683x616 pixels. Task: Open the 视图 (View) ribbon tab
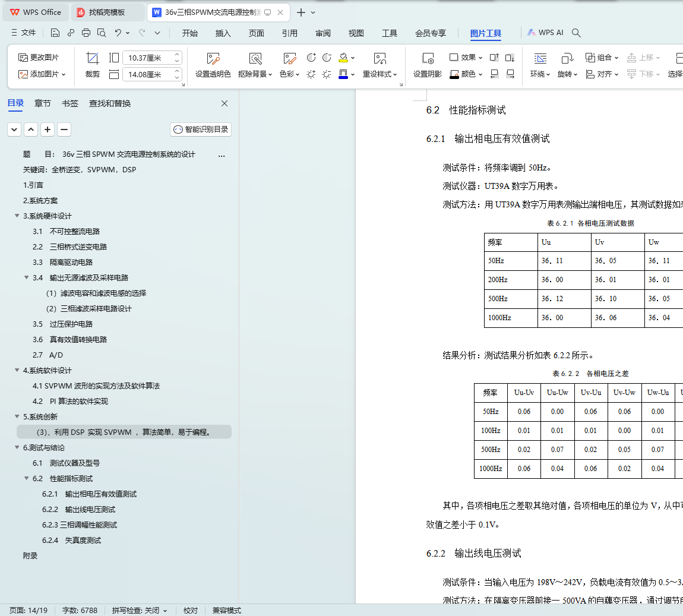click(356, 33)
